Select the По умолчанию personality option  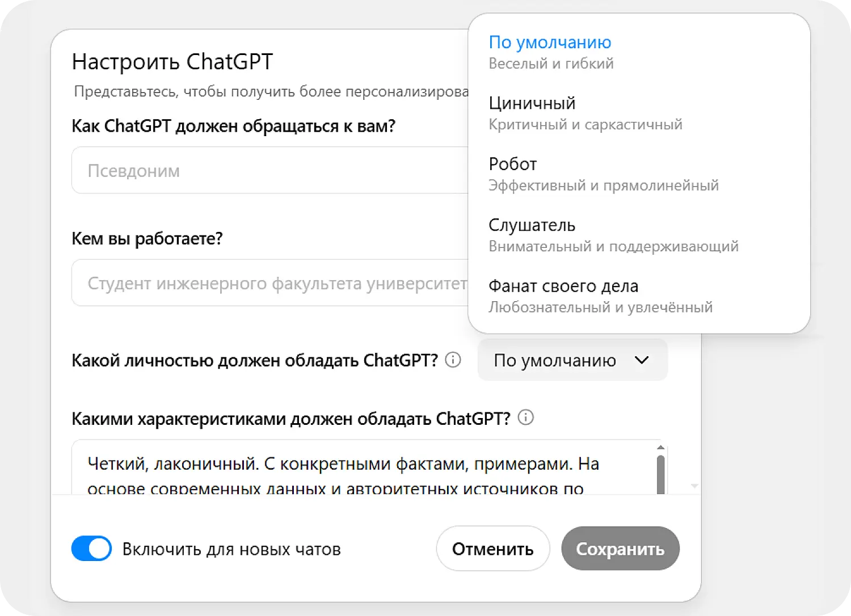549,42
